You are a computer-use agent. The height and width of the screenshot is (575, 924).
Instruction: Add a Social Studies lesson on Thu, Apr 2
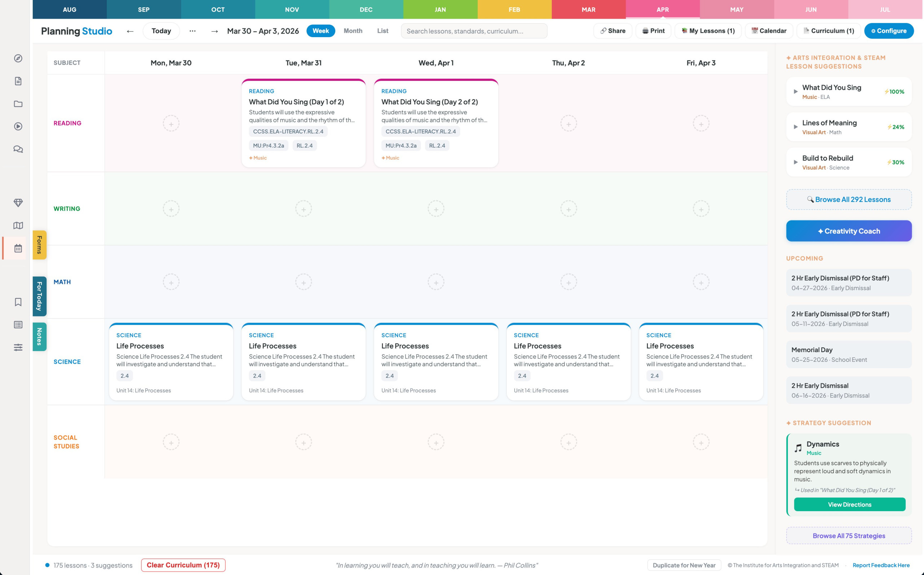click(568, 442)
